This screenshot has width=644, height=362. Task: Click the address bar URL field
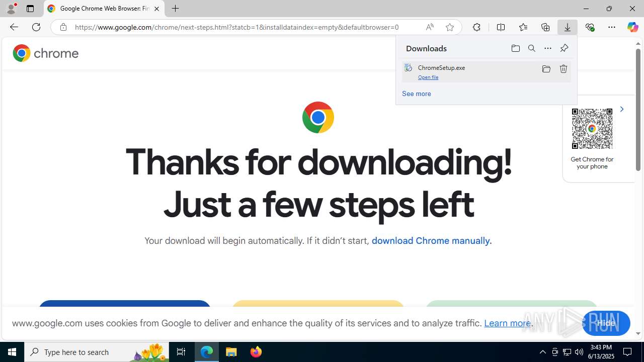(236, 27)
